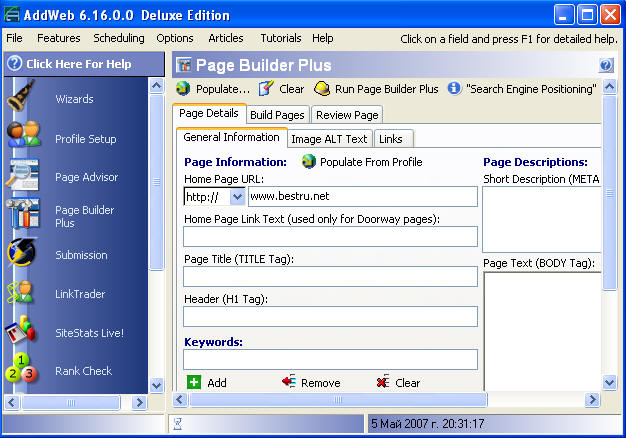Click the red X Clear icon under Keywords
Image resolution: width=626 pixels, height=438 pixels.
383,382
